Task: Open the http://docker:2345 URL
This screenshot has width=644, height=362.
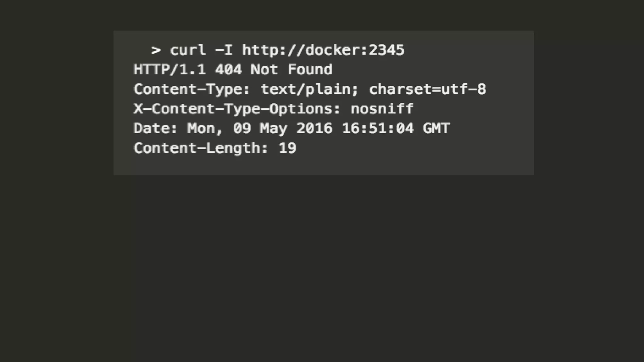Action: (323, 50)
